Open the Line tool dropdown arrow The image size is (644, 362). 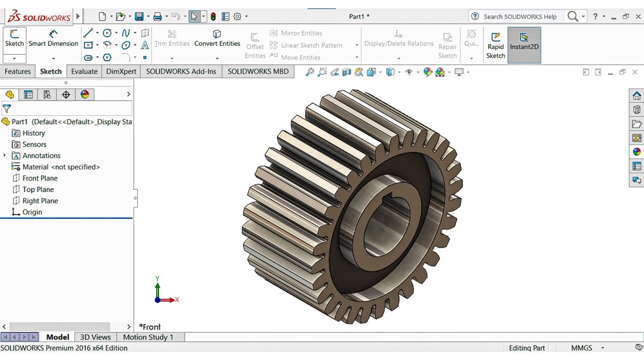[97, 33]
